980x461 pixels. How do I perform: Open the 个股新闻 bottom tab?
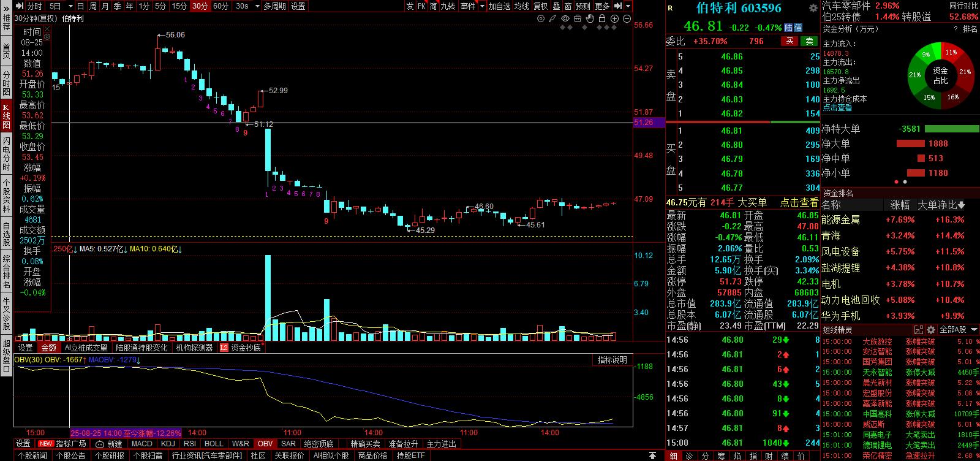(32, 455)
